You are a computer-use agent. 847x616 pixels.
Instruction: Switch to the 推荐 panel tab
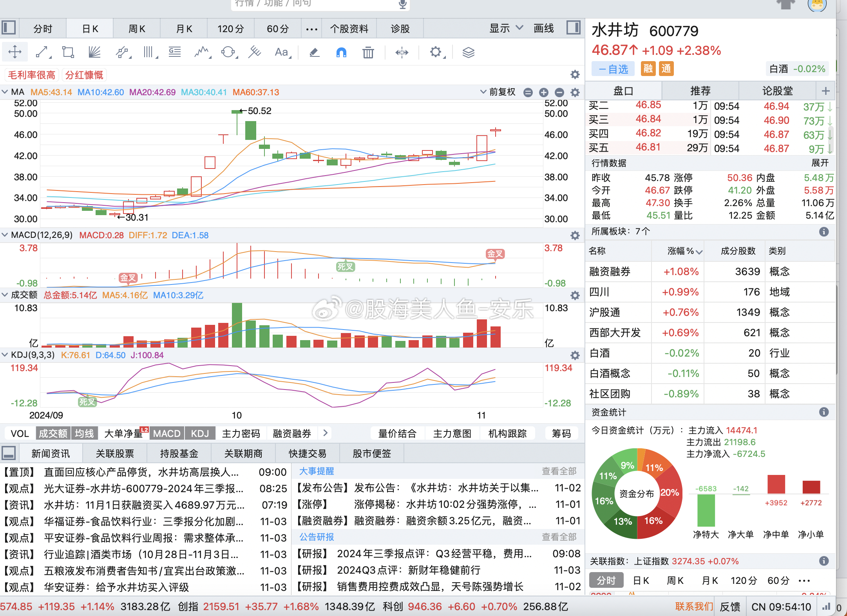coord(700,91)
